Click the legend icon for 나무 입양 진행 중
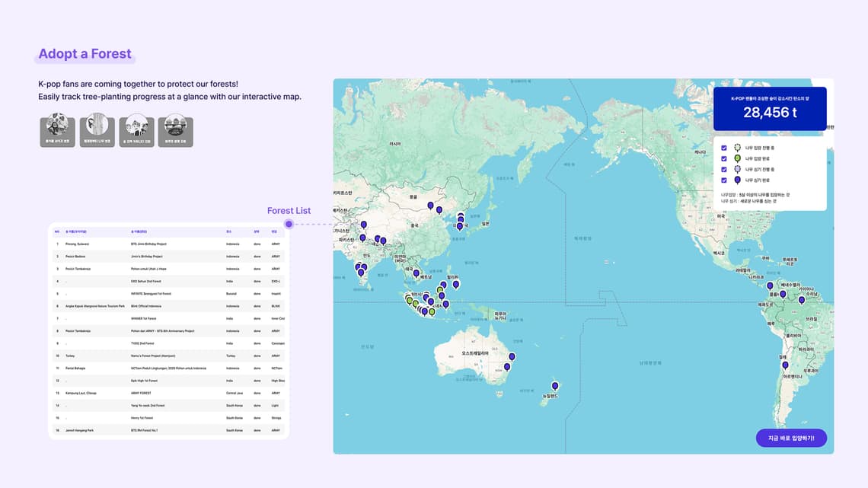Viewport: 868px width, 488px height. pos(737,148)
